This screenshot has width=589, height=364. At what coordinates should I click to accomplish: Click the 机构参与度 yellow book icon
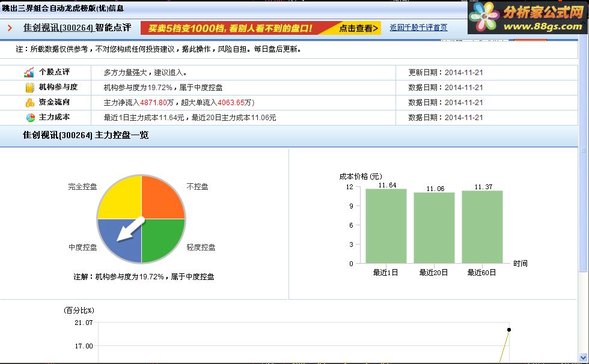[29, 88]
